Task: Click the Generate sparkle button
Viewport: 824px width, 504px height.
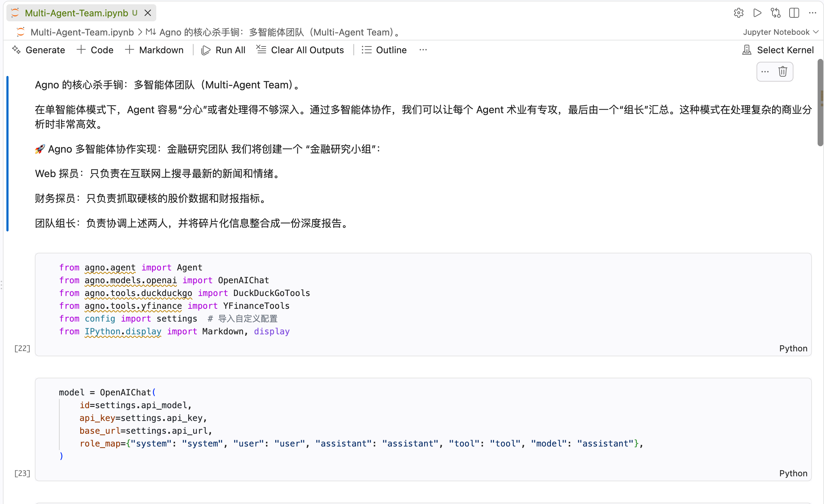Action: tap(39, 50)
